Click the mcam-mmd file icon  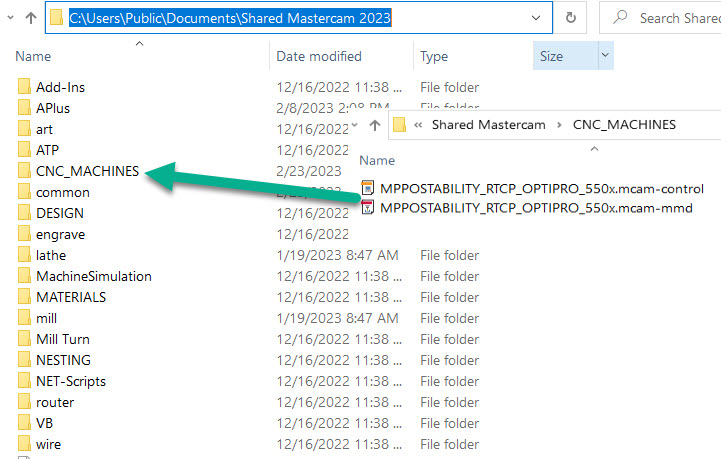point(367,207)
